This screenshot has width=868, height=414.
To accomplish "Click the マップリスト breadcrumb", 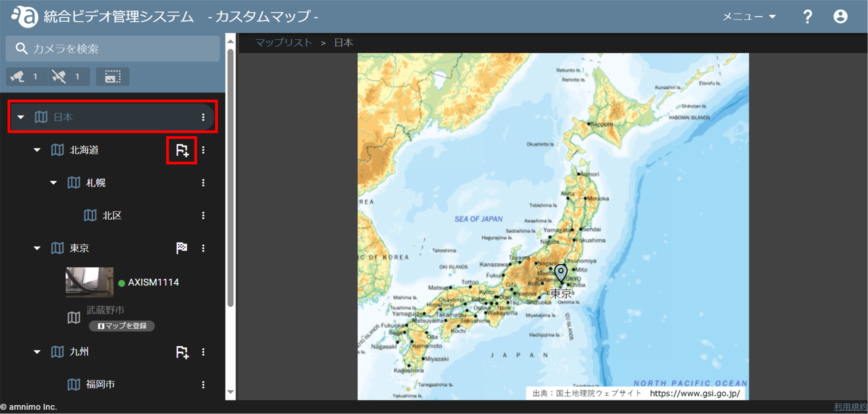I will (x=284, y=42).
